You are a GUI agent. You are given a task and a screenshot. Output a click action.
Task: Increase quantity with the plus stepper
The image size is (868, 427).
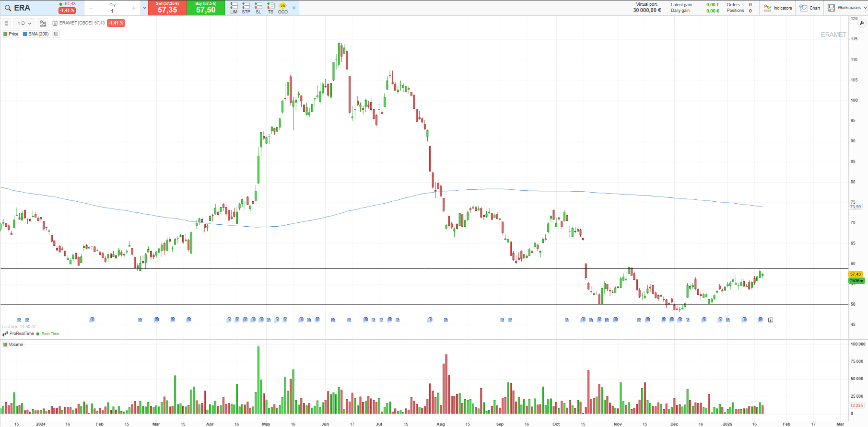coord(134,8)
